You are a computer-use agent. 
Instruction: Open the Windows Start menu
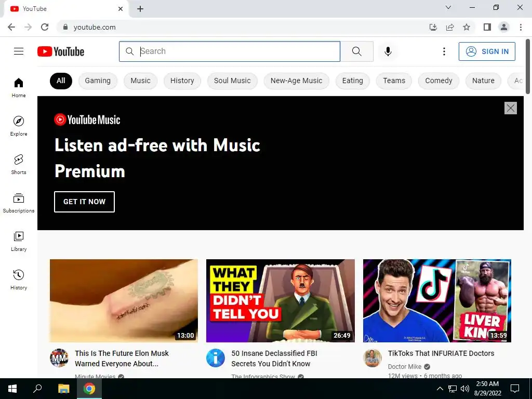pyautogui.click(x=12, y=389)
